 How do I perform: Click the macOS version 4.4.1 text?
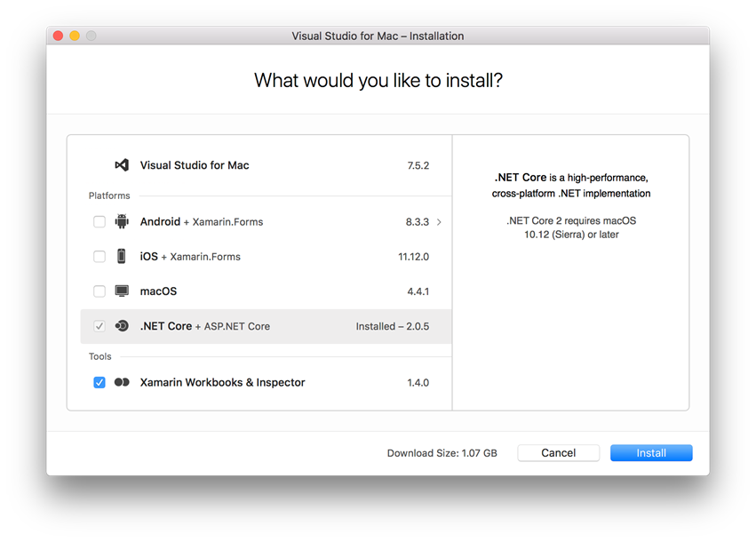417,291
